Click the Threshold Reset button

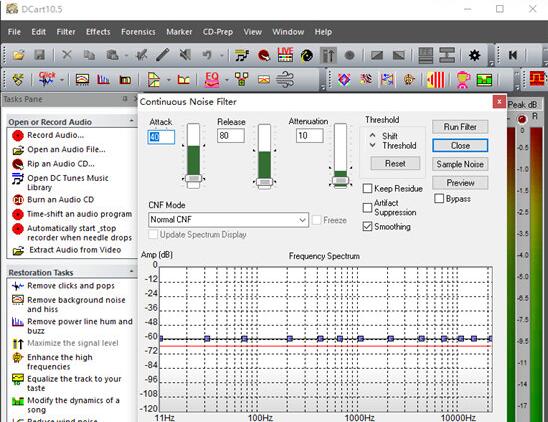click(x=395, y=163)
